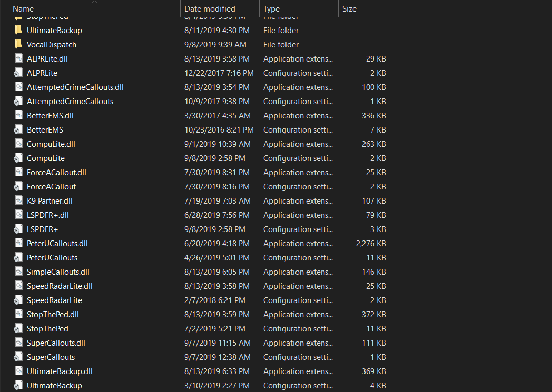Screen dimensions: 552x392
Task: Click the AttemptedCrimeCallouts config file icon
Action: pyautogui.click(x=18, y=101)
